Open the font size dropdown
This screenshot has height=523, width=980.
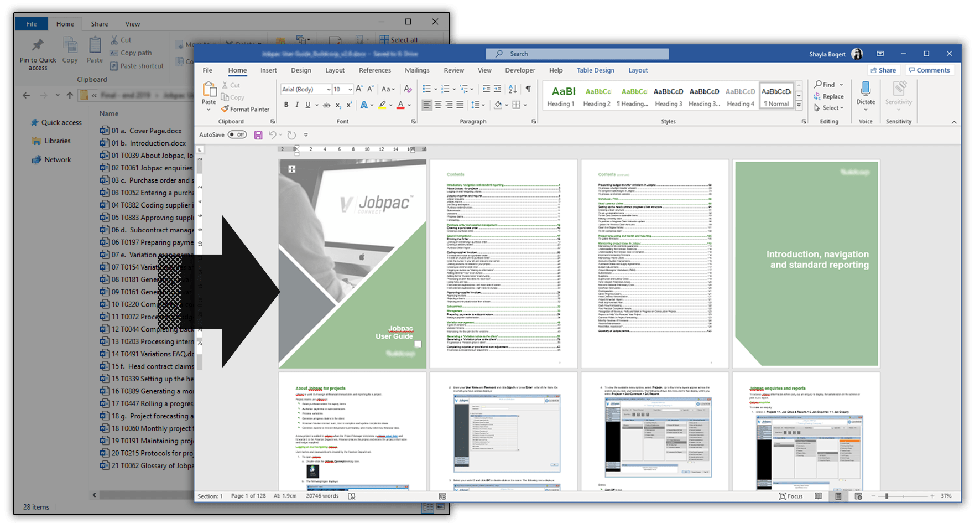click(350, 89)
